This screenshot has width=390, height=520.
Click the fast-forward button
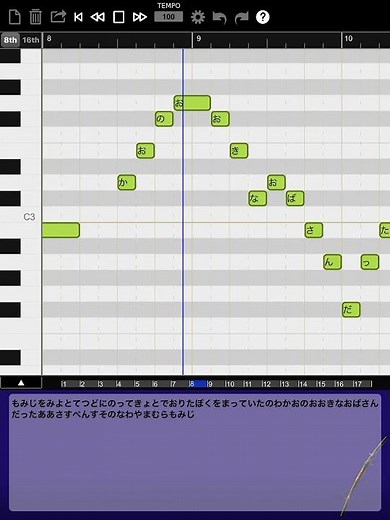coord(140,17)
